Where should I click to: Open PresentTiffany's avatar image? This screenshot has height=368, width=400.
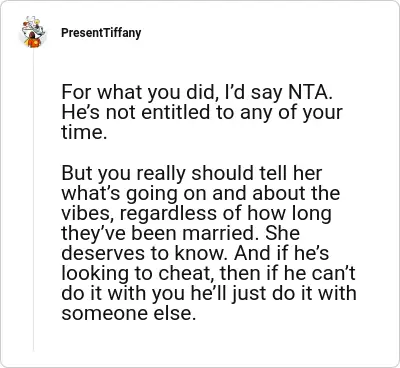(33, 32)
